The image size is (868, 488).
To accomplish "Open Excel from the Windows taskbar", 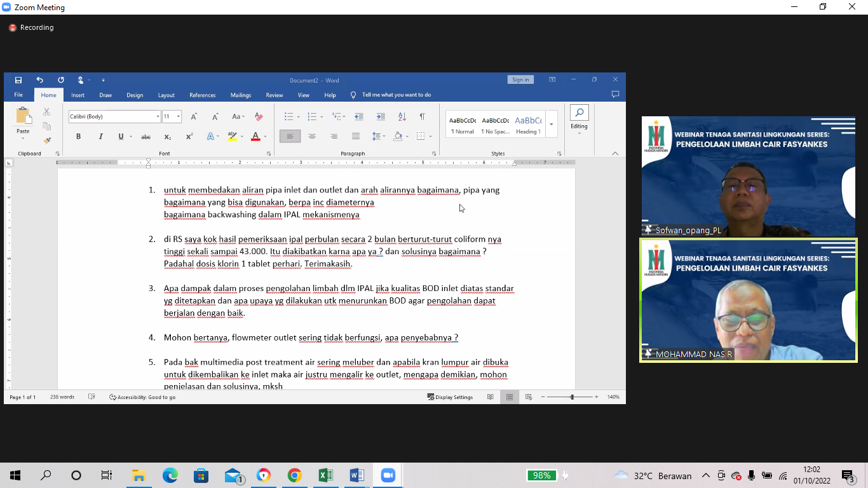I will 325,475.
